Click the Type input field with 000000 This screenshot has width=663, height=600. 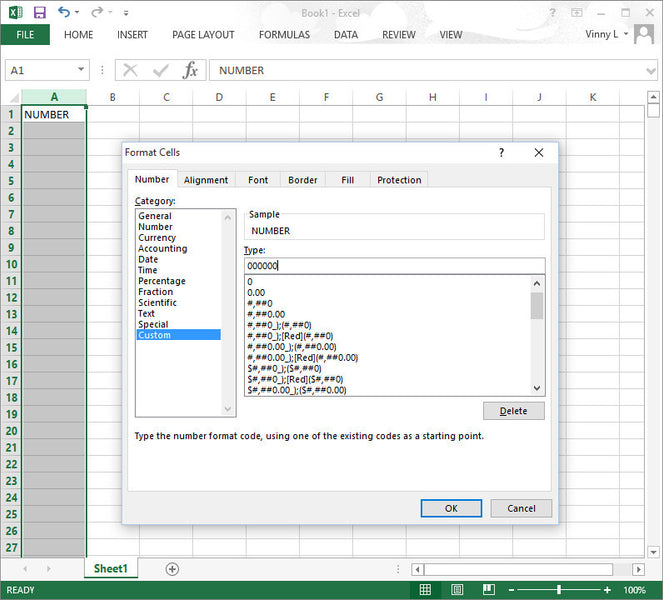(394, 266)
